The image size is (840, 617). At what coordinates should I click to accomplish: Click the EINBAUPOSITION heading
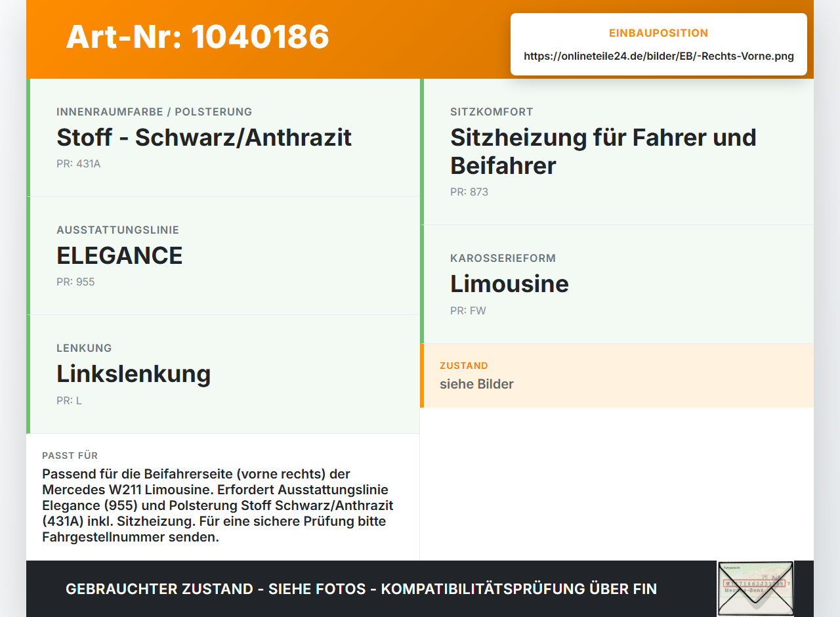[659, 33]
